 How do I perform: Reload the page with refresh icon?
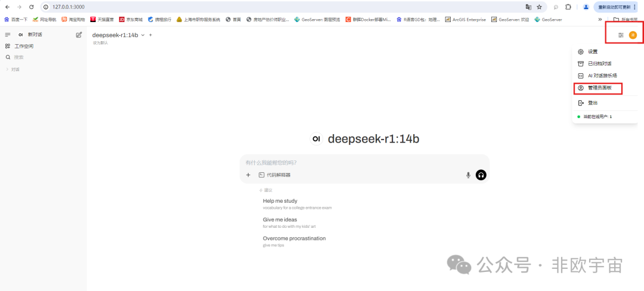(31, 7)
